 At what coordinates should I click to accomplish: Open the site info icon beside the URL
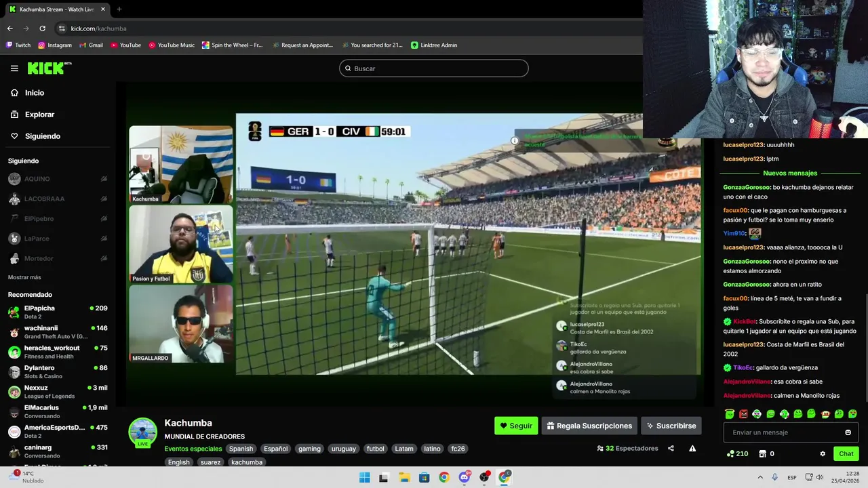tap(62, 28)
